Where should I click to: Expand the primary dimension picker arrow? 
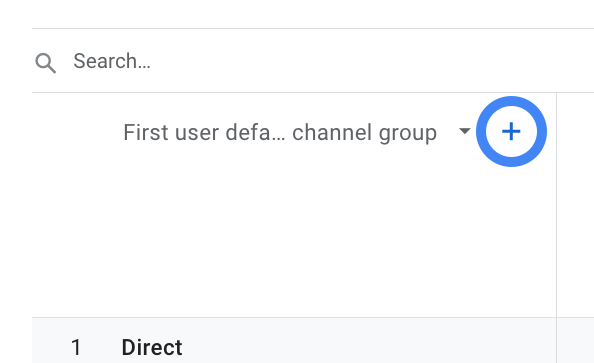coord(464,131)
